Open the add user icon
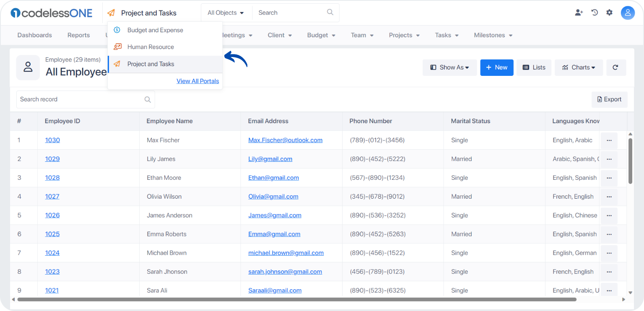The width and height of the screenshot is (644, 311). [579, 13]
